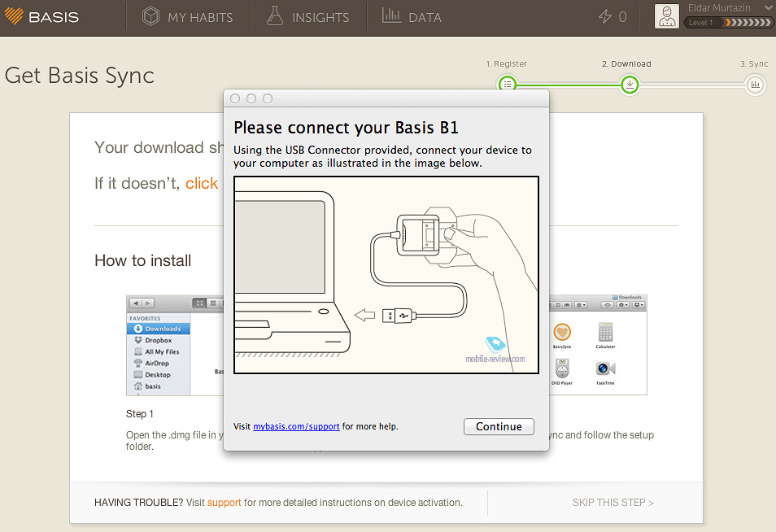Select the 'Step 1' label
The image size is (776, 532).
pyautogui.click(x=140, y=414)
